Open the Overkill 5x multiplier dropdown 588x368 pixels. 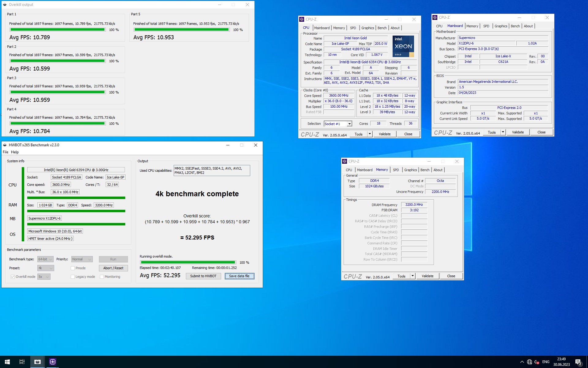click(x=44, y=277)
